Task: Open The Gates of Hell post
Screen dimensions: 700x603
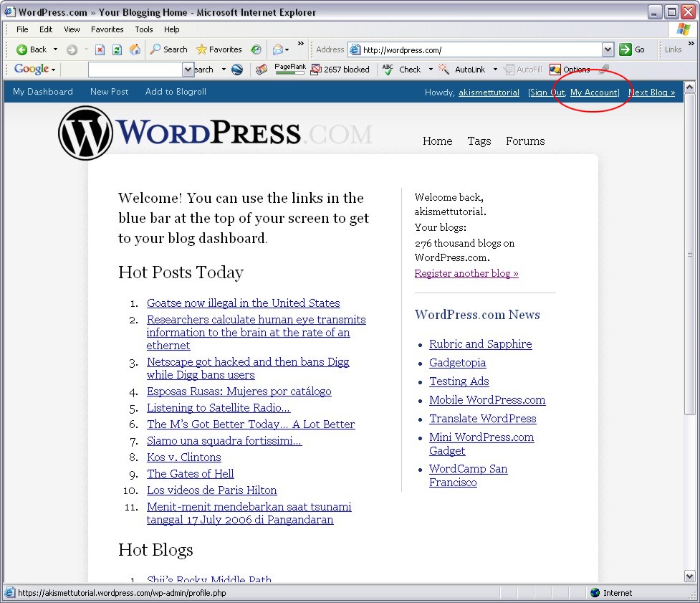Action: pyautogui.click(x=190, y=473)
